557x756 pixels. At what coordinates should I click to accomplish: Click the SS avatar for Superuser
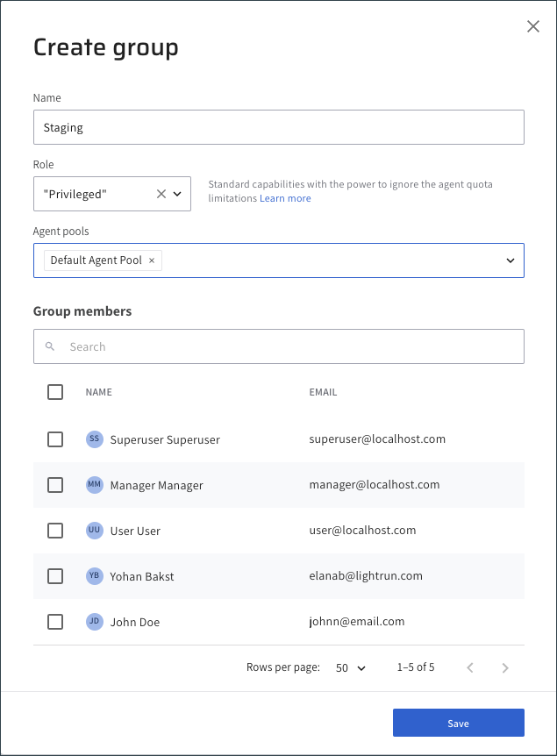point(94,439)
